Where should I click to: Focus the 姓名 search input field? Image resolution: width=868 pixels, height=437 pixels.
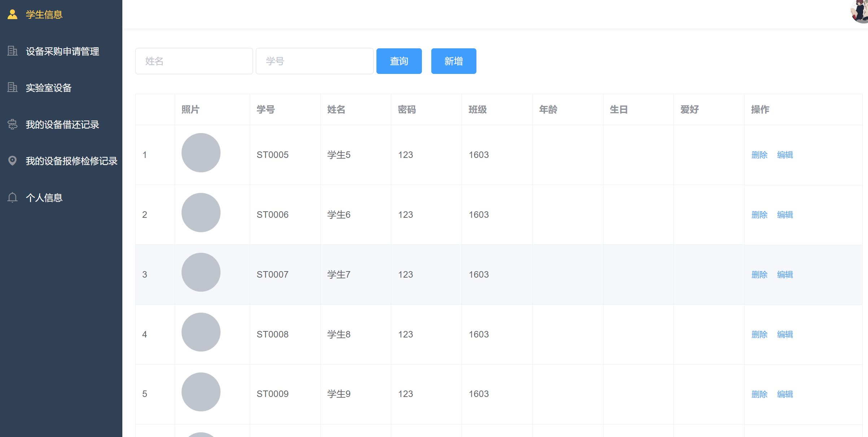(x=194, y=61)
